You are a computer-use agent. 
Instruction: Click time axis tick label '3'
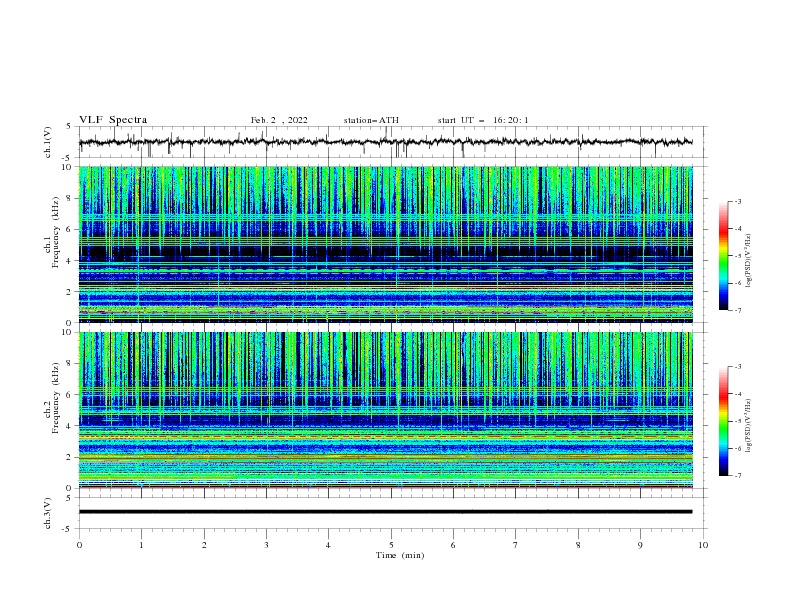tap(266, 545)
